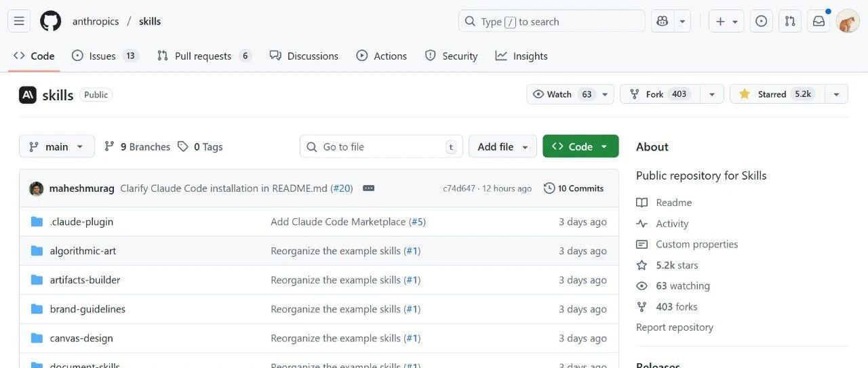Open the notifications inbox

click(x=819, y=21)
